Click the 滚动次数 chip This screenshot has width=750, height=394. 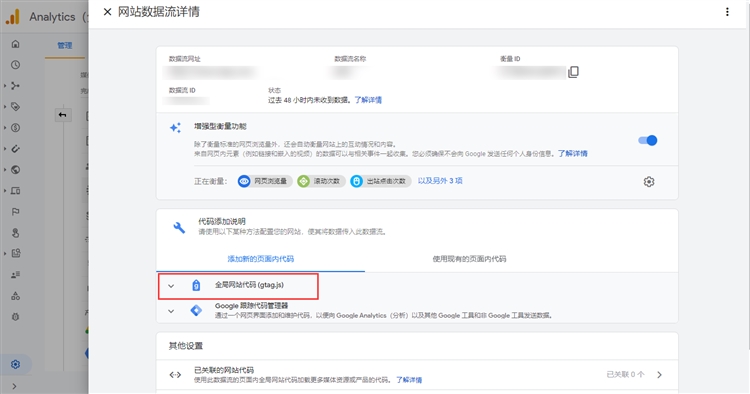pyautogui.click(x=321, y=181)
